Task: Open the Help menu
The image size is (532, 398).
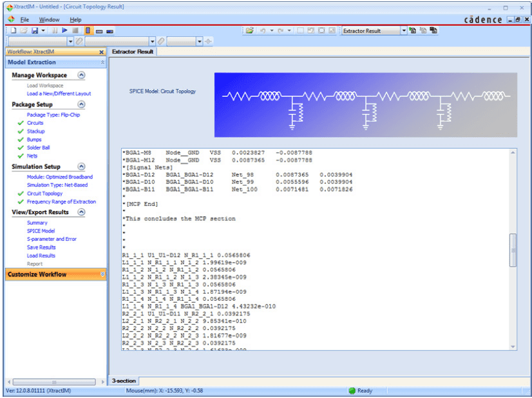Action: pos(75,20)
